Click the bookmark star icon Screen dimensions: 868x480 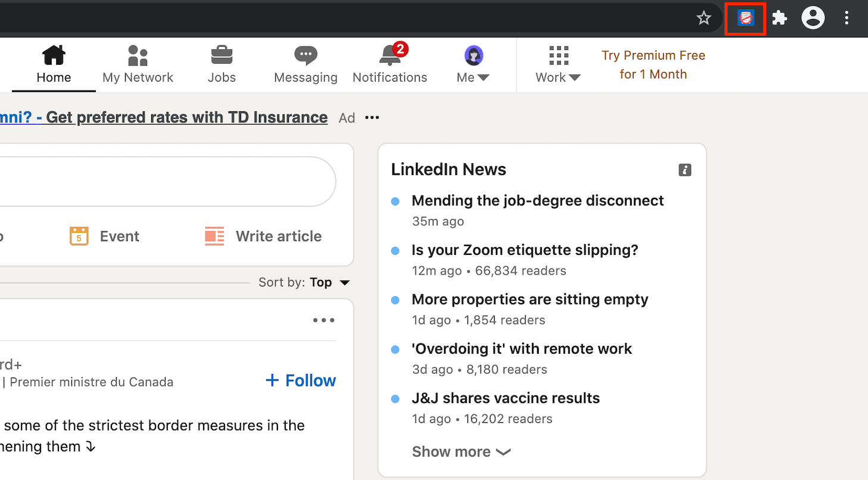point(704,18)
